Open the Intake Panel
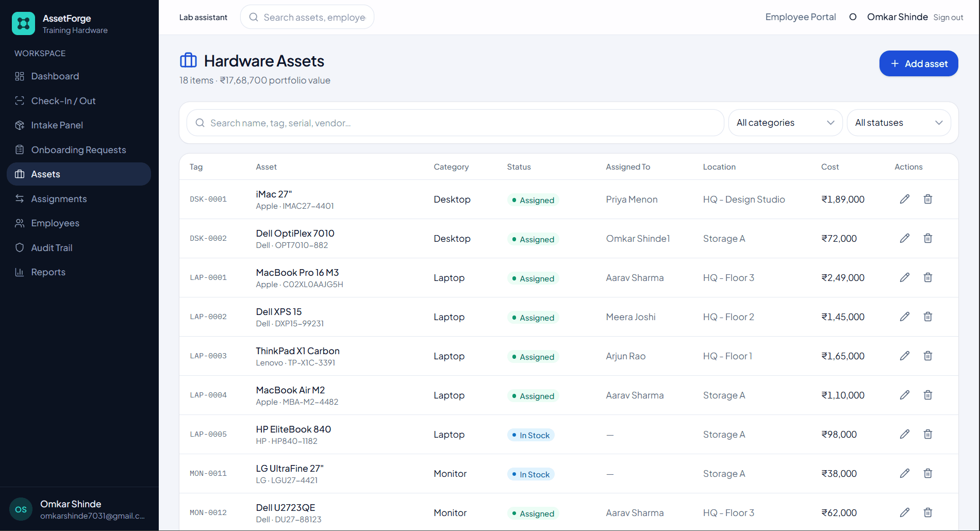Screen dimensions: 980x531 tap(79, 125)
